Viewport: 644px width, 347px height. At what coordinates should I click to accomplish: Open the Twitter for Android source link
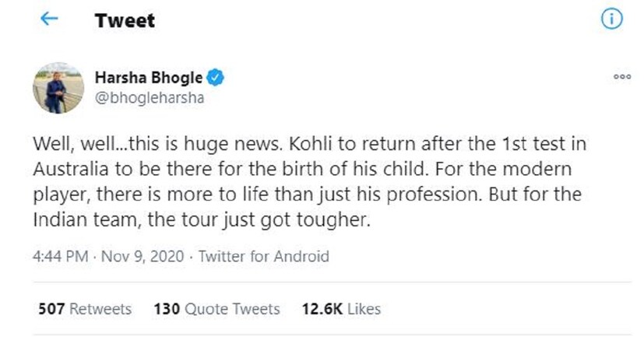point(264,257)
